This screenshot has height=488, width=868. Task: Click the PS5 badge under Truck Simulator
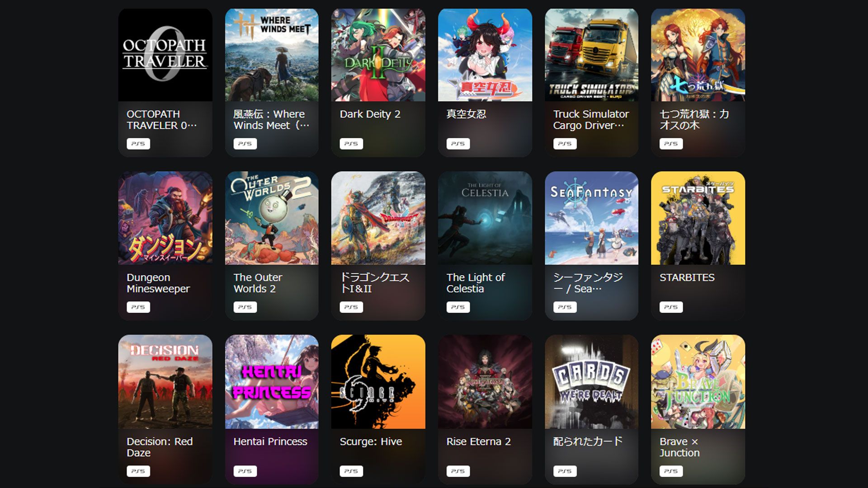tap(565, 144)
